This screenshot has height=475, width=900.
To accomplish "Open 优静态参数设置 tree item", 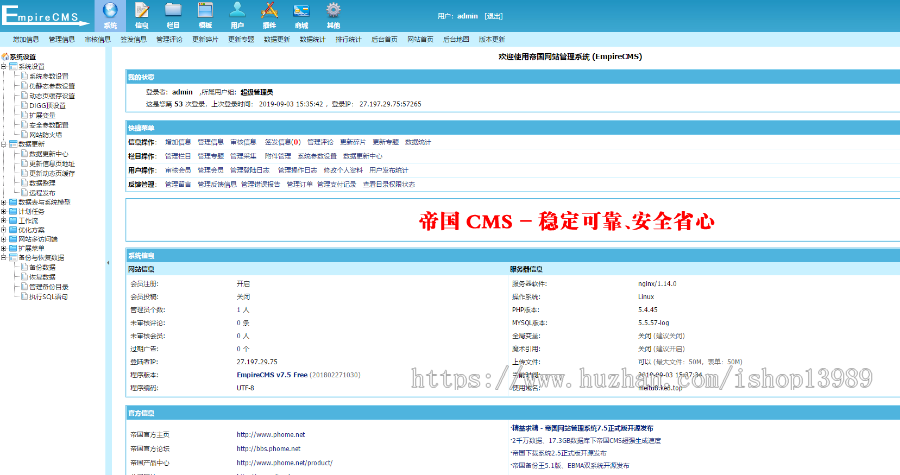I will pos(52,85).
